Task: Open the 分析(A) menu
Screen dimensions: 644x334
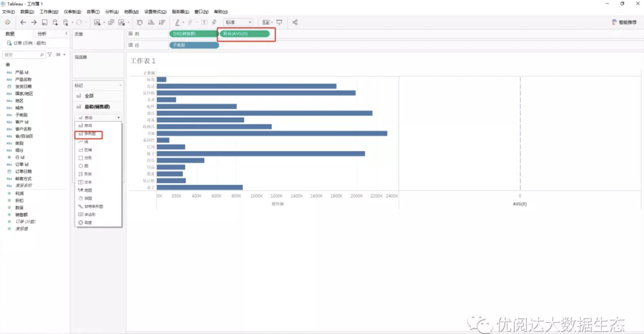Action: [x=112, y=12]
